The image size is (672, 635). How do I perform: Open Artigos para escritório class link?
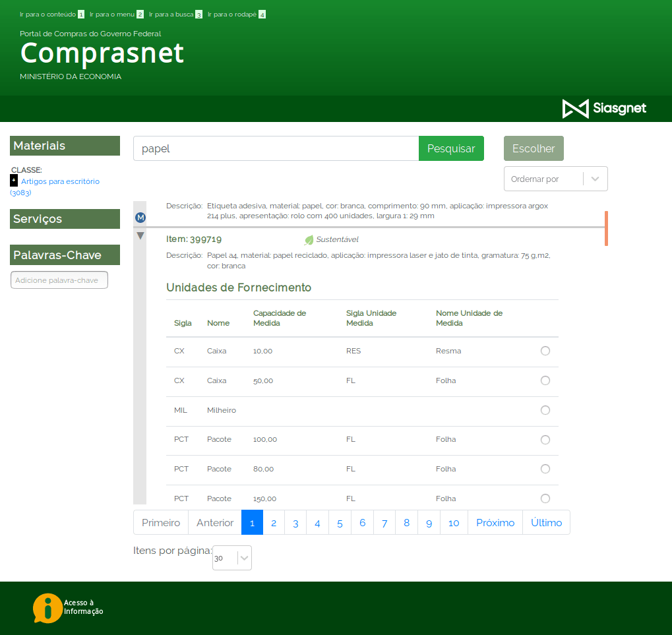[x=61, y=182]
